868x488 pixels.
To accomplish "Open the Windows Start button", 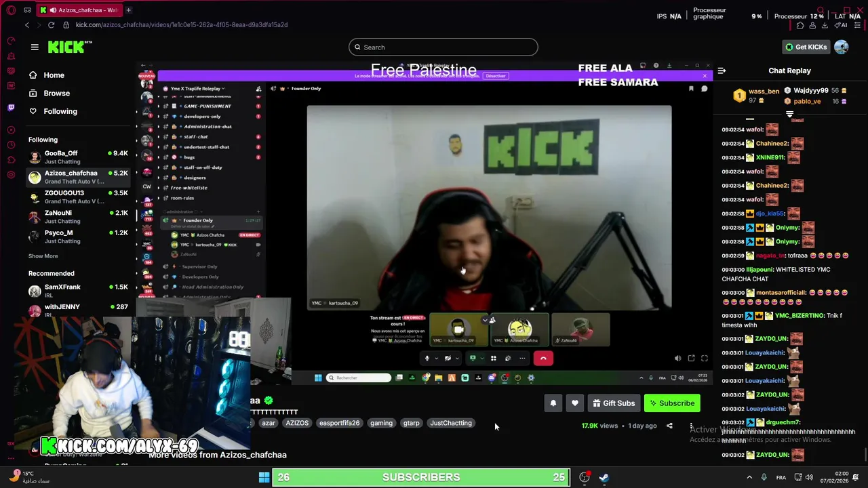I will point(264,477).
